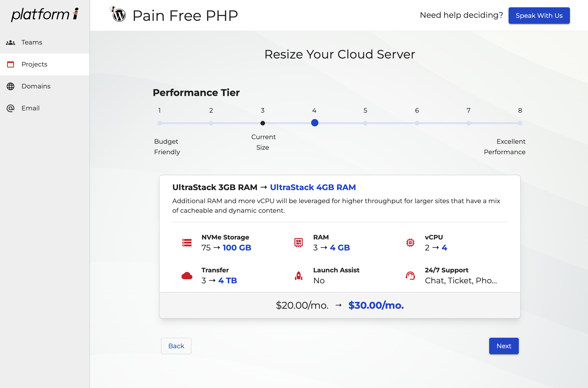
Task: Click the vCPU processor icon
Action: pyautogui.click(x=410, y=242)
